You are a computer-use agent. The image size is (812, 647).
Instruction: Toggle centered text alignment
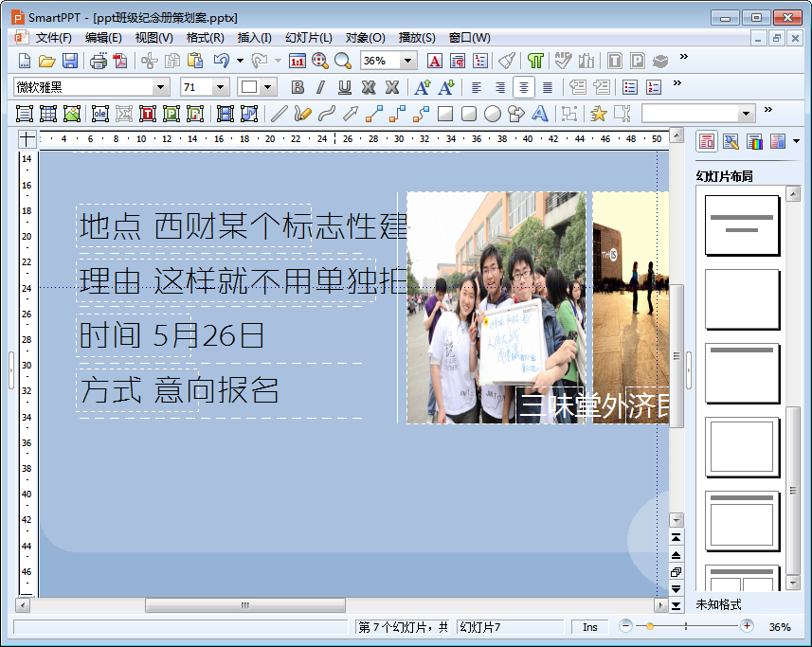(x=524, y=87)
